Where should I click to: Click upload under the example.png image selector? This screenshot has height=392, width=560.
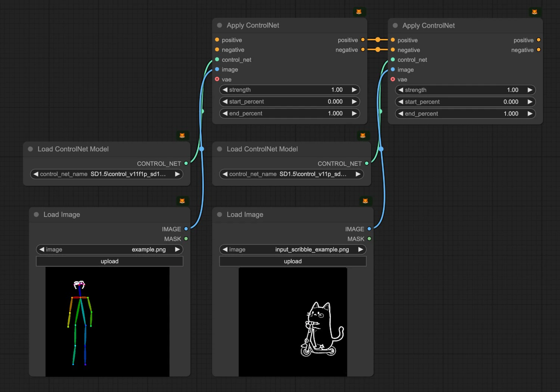(110, 261)
